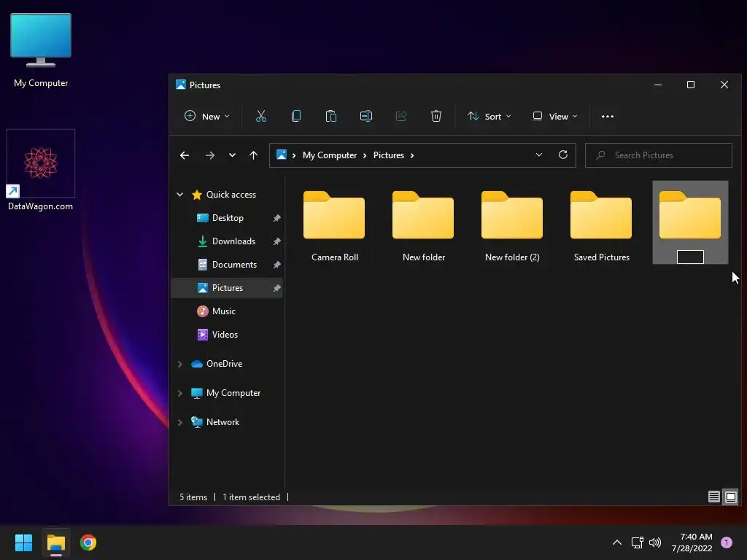Click chevron after Pictures in breadcrumb
This screenshot has height=560, width=747.
(x=412, y=155)
